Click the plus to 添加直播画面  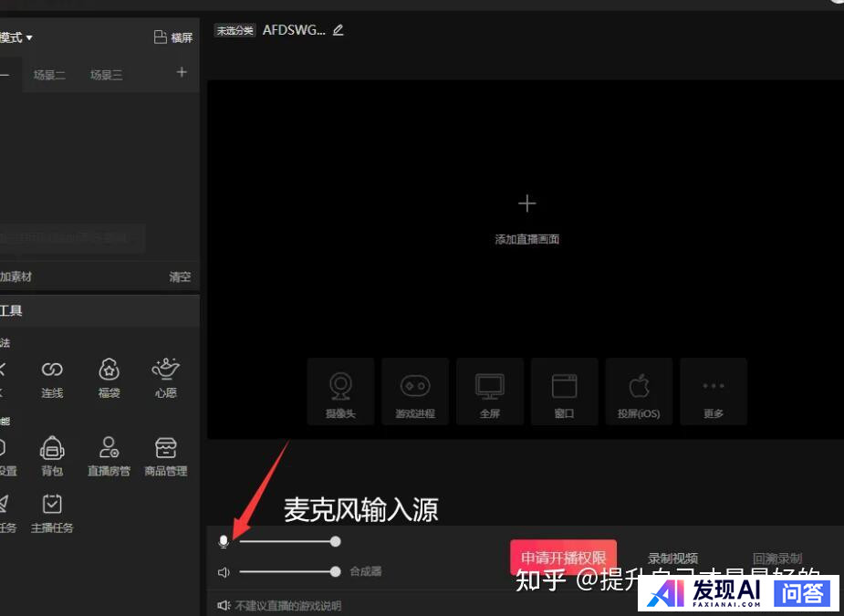pos(526,204)
